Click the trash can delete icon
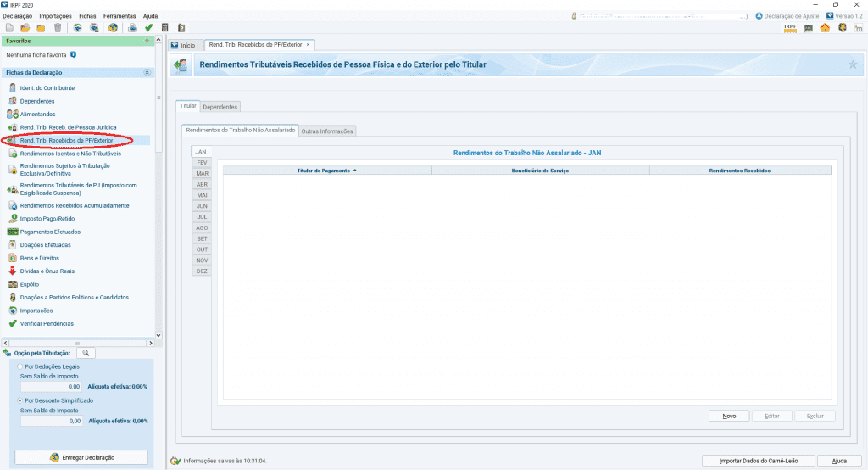Image resolution: width=868 pixels, height=470 pixels. (x=58, y=28)
